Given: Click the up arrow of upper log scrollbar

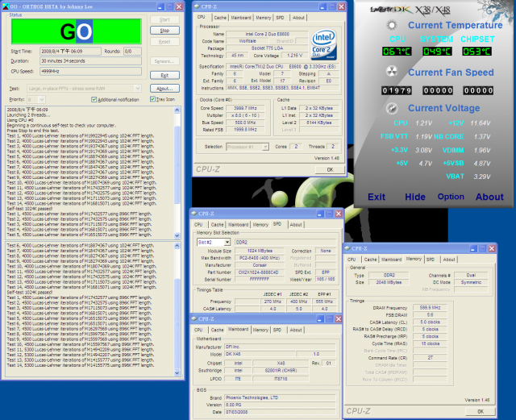Looking at the screenshot, I should (177, 110).
